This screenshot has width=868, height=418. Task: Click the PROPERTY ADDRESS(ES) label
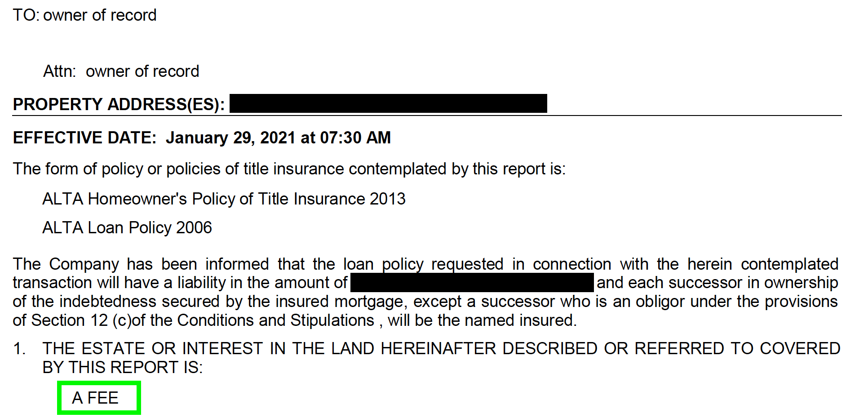[x=119, y=104]
